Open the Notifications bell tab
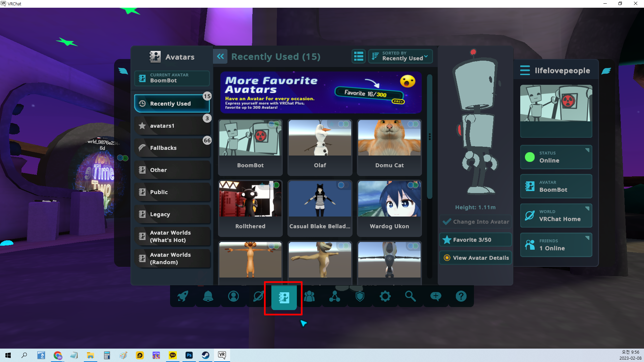Image resolution: width=644 pixels, height=362 pixels. coord(208,296)
